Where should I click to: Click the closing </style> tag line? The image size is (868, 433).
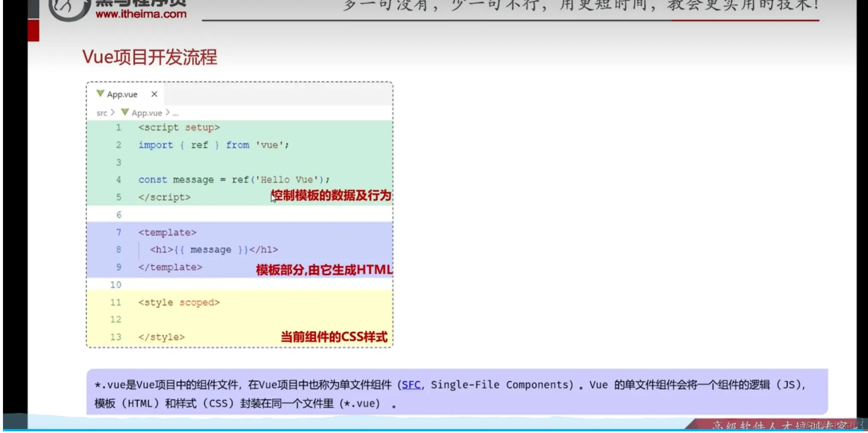click(162, 337)
